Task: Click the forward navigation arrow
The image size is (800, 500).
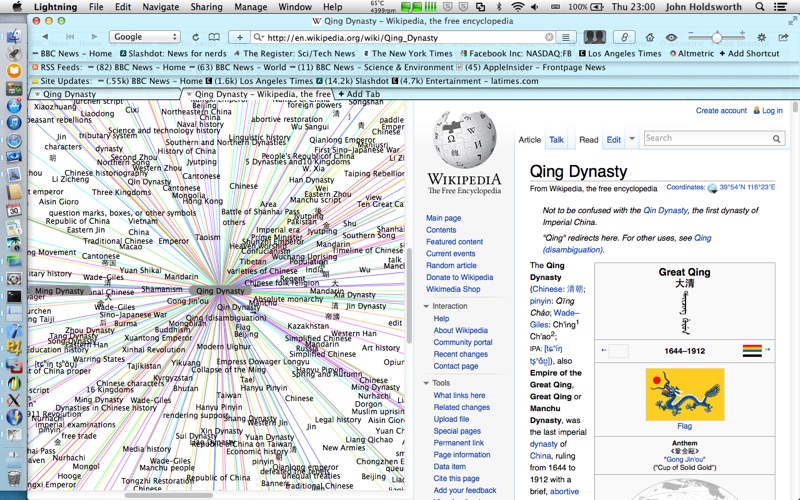Action: click(x=94, y=37)
